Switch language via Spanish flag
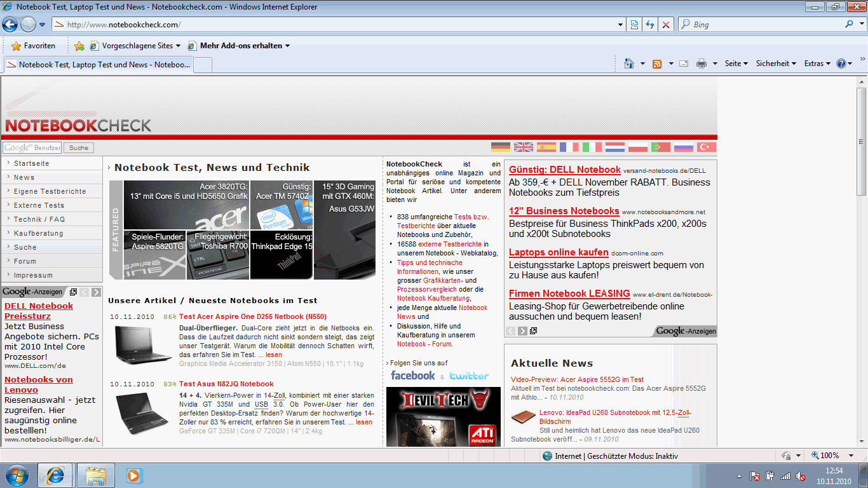This screenshot has height=488, width=868. tap(546, 147)
